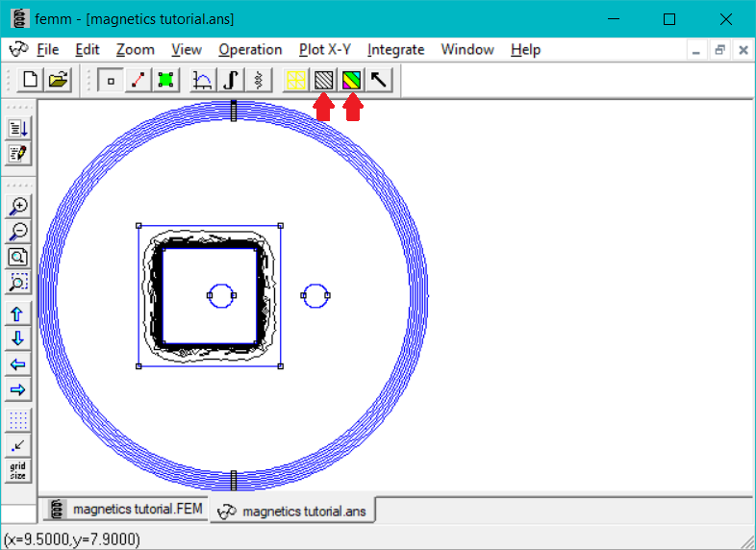Switch to the magnetics tutorial.FEM tab
This screenshot has height=550, width=756.
pyautogui.click(x=127, y=509)
